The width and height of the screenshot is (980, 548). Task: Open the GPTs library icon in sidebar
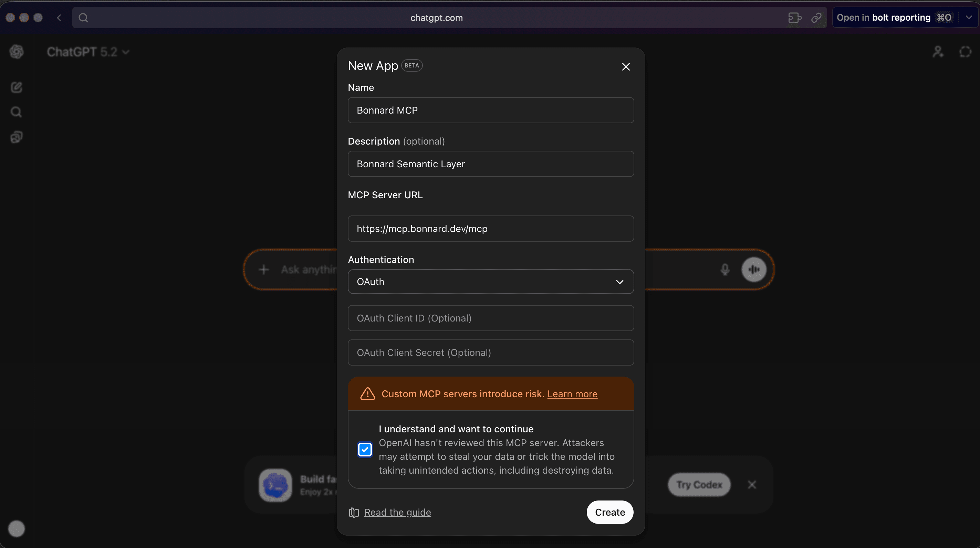tap(17, 137)
